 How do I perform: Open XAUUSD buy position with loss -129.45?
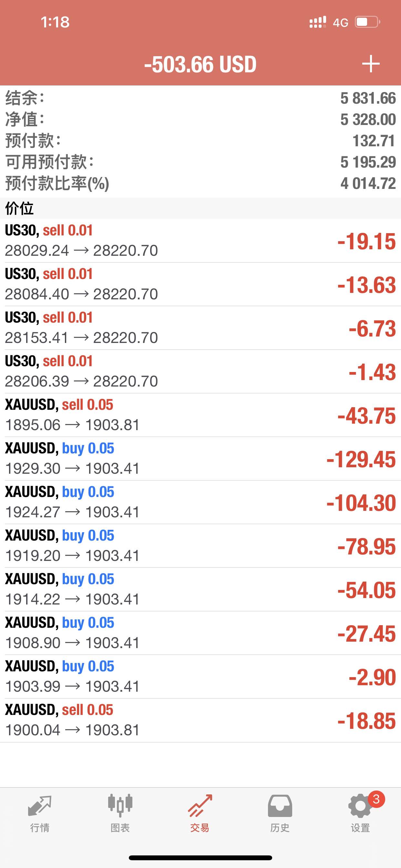(200, 459)
